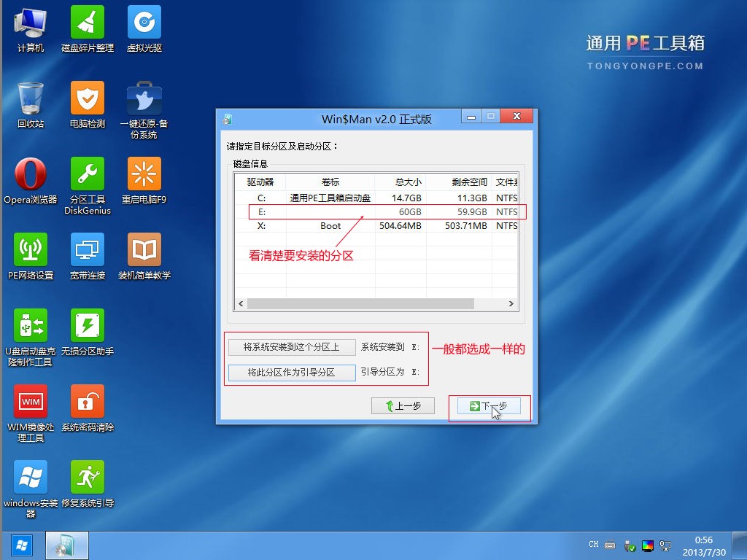747x560 pixels.
Task: Click safely remove hardware tray icon
Action: pyautogui.click(x=630, y=545)
